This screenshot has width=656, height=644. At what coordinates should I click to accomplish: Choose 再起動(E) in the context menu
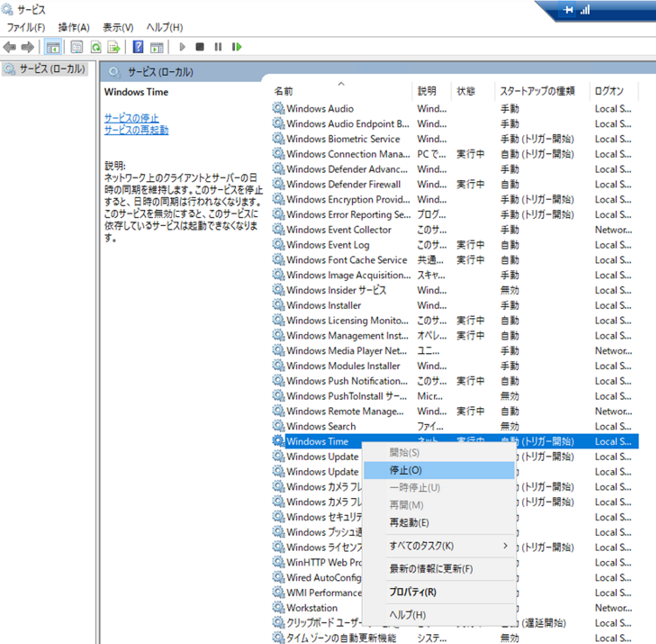point(439,523)
